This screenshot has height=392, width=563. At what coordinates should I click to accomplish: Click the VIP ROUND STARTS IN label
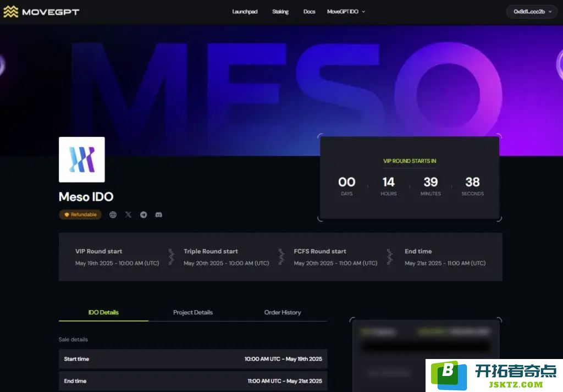tap(410, 161)
